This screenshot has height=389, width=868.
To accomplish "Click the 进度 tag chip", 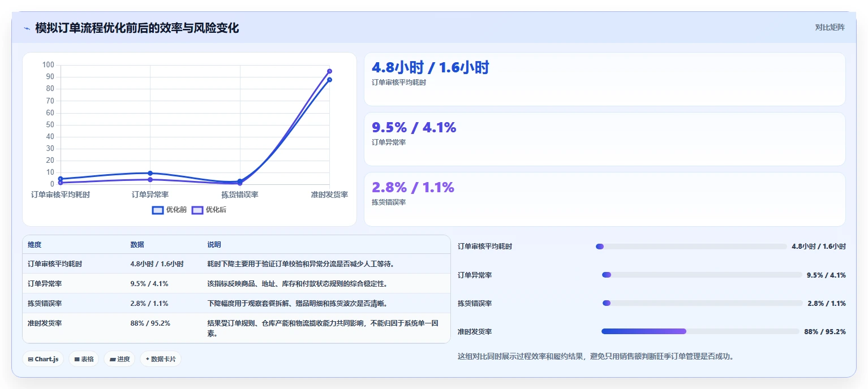I will 119,359.
